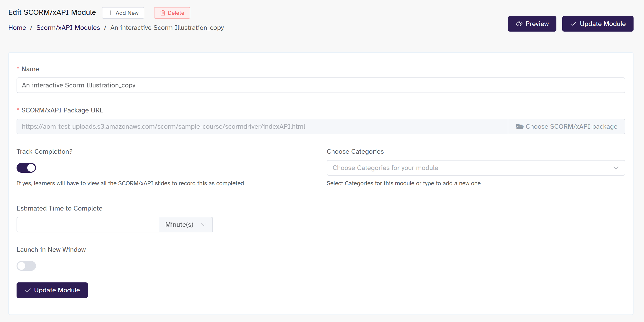Click the plus icon on Add New
Image resolution: width=644 pixels, height=322 pixels.
click(x=110, y=13)
